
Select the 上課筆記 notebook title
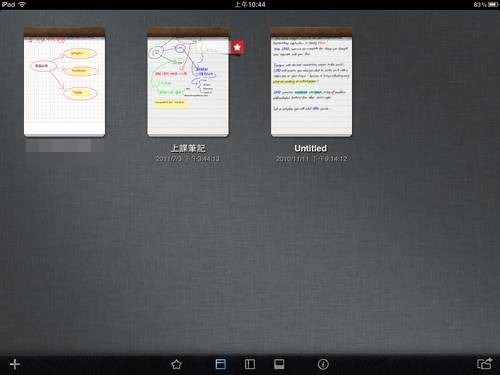[188, 148]
